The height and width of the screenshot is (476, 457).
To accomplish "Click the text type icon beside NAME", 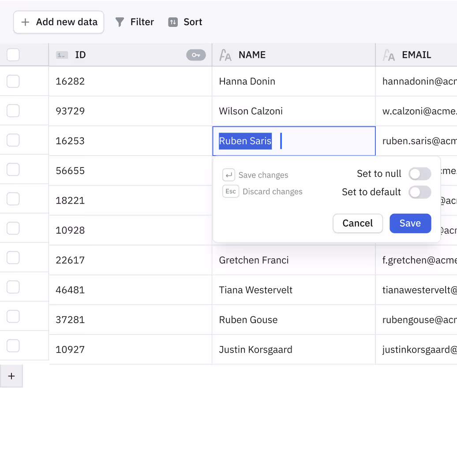I will point(225,55).
